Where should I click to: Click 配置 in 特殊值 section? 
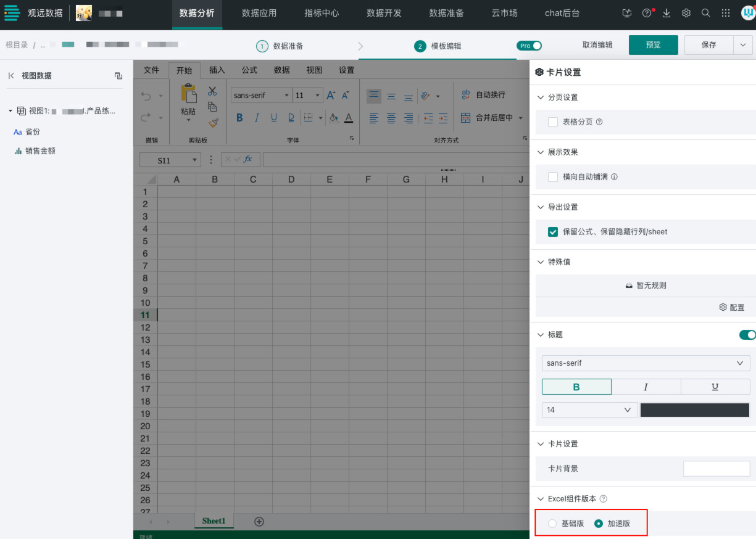click(x=732, y=307)
